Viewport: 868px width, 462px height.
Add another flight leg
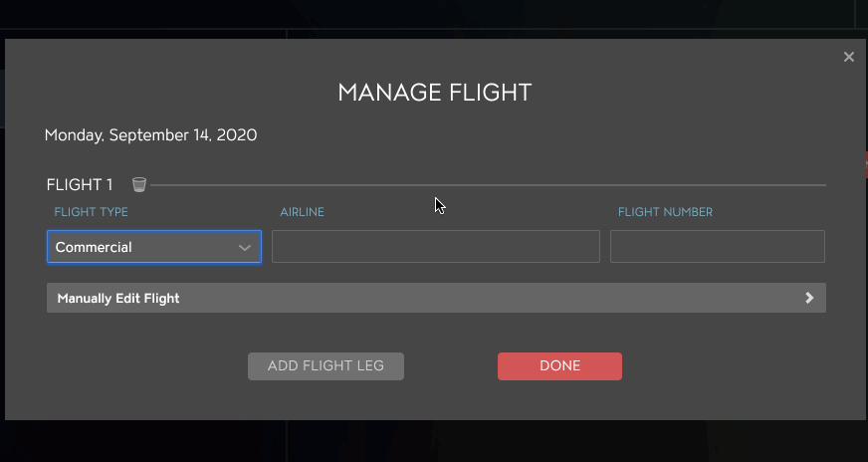pyautogui.click(x=325, y=366)
